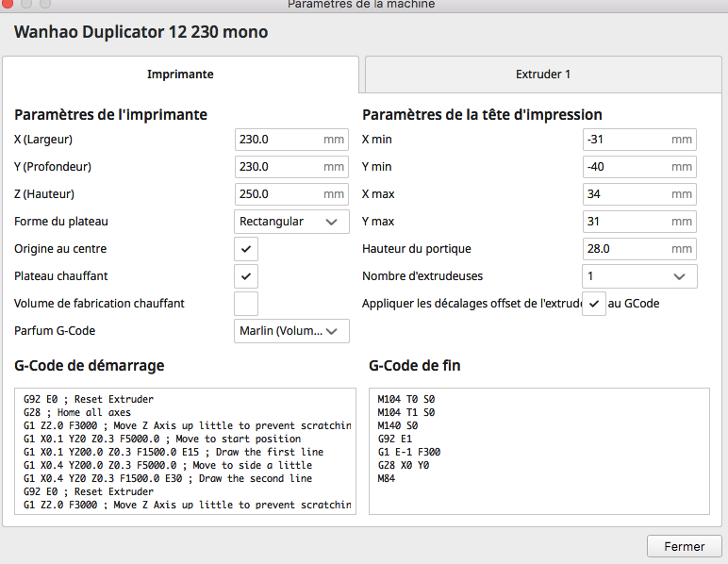Click the 'M104 T1 S0' line
The image size is (728, 564).
point(406,412)
